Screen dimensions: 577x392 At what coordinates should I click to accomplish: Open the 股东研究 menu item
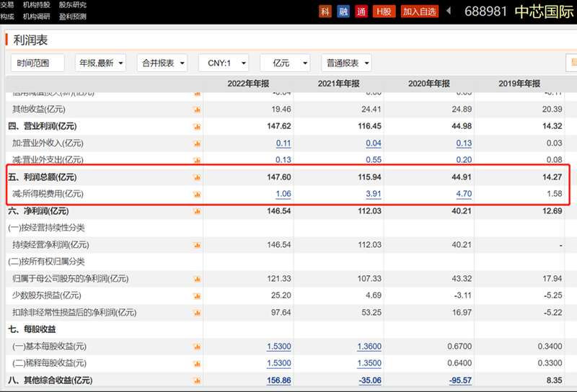click(73, 5)
